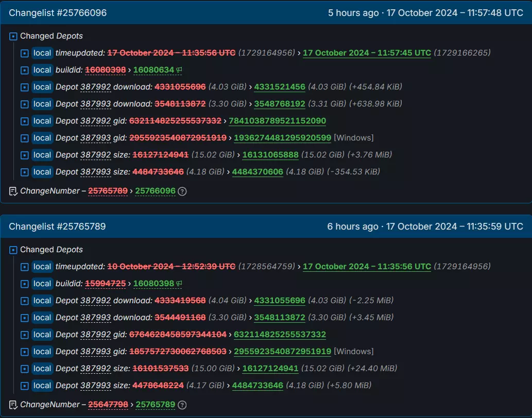
Task: Click the document icon before ChangeNumber 25647798 › 25765789
Action: point(13,405)
